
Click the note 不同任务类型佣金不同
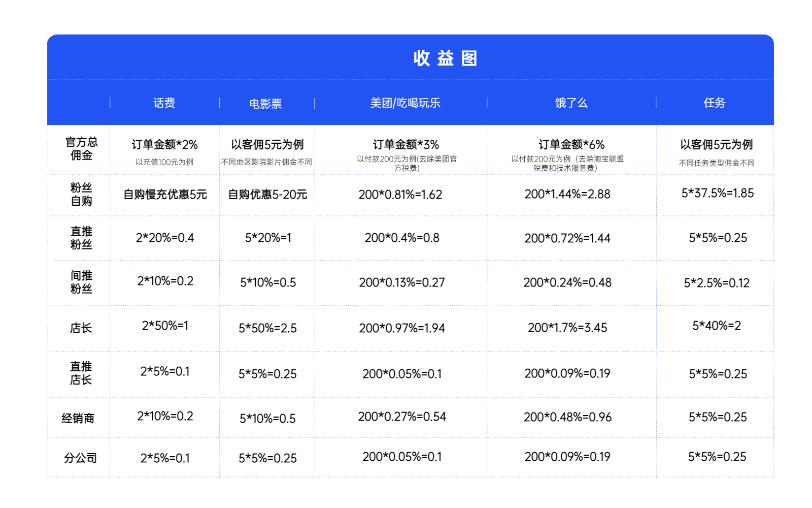click(x=717, y=163)
